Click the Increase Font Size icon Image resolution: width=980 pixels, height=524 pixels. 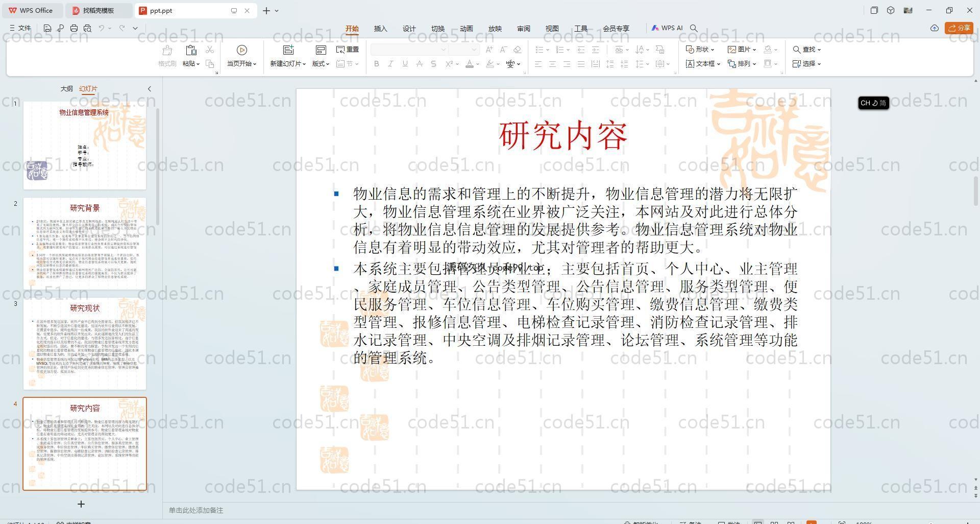point(489,50)
